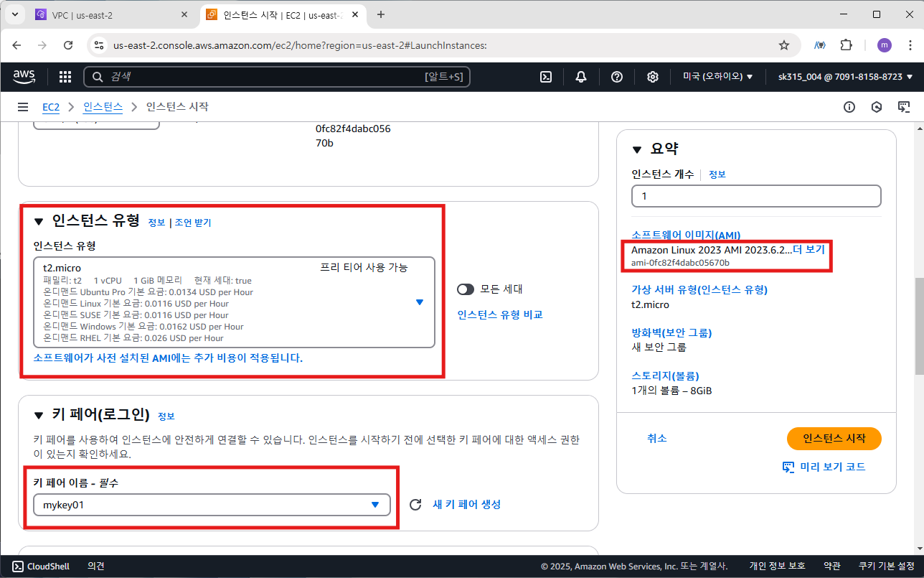Click the extension icon left of puzzle

pos(819,45)
